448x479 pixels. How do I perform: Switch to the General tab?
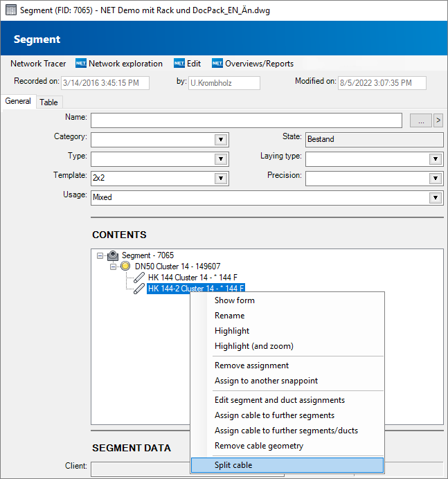tap(18, 101)
